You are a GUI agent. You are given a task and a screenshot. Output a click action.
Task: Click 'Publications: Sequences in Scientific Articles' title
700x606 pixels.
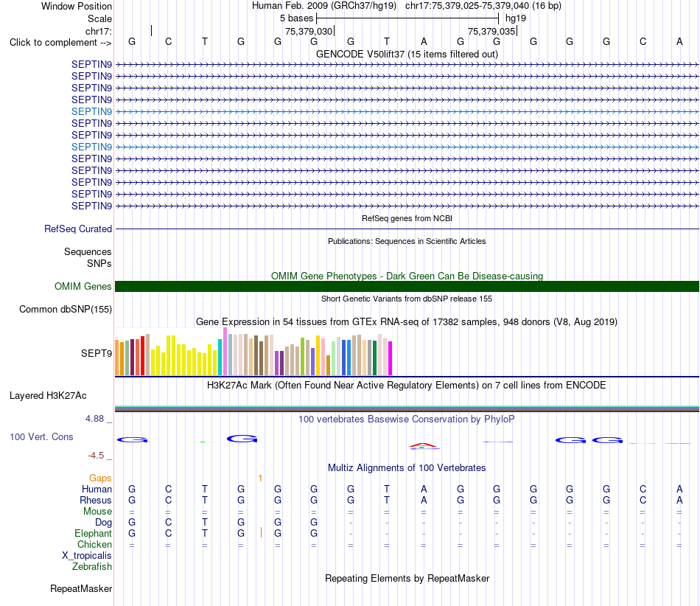tap(407, 241)
